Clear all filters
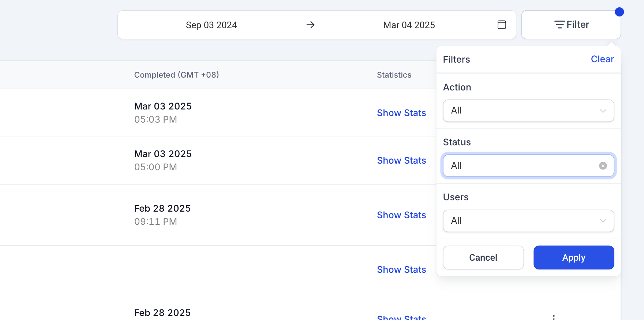Image resolution: width=644 pixels, height=320 pixels. (x=602, y=59)
